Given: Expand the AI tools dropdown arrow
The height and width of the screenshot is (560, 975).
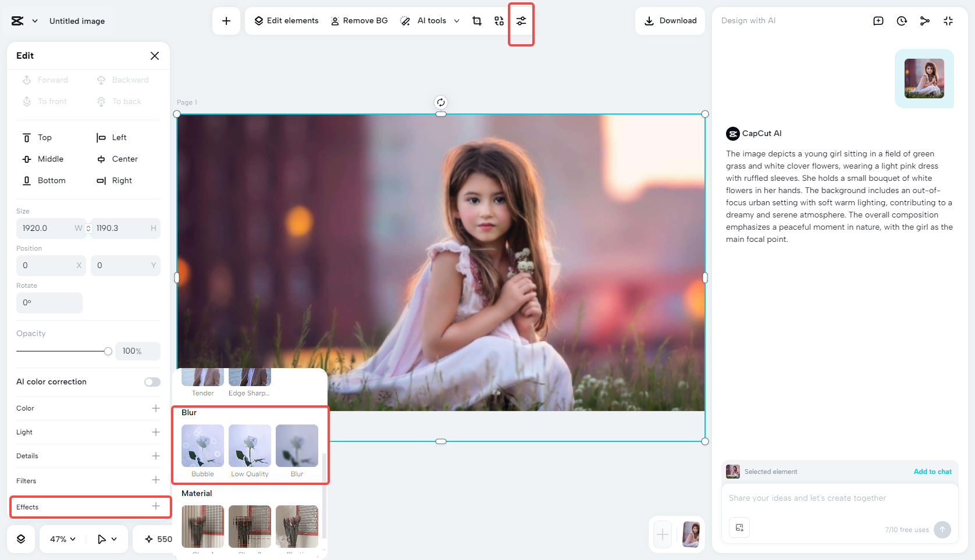Looking at the screenshot, I should click(x=457, y=20).
